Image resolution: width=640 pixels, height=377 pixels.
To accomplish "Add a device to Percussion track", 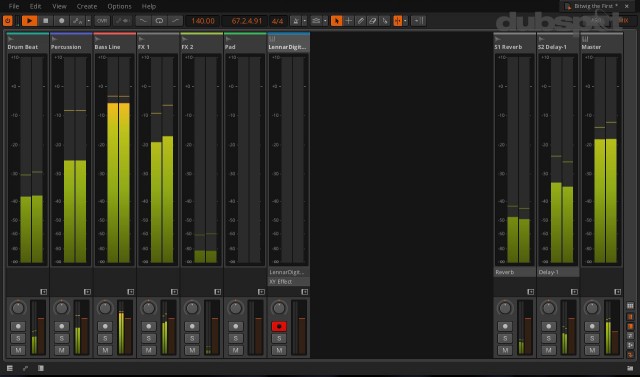I will tap(87, 292).
